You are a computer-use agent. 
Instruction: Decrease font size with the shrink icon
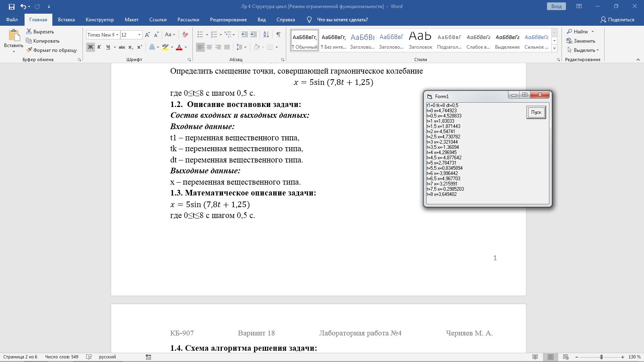click(156, 35)
